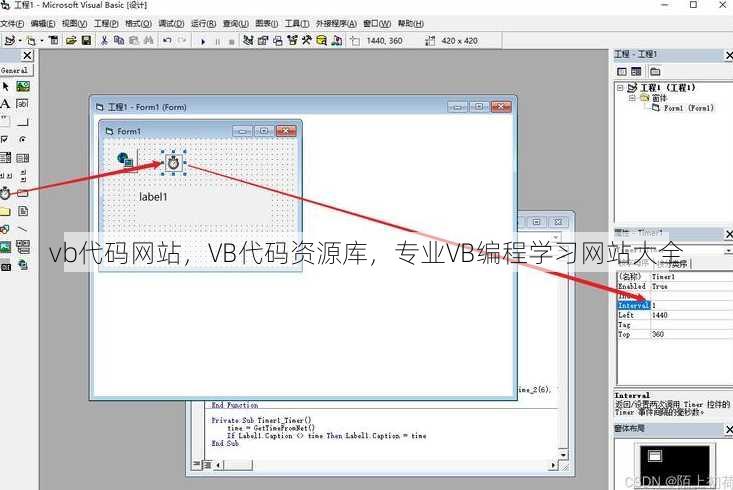The height and width of the screenshot is (490, 733).
Task: Click the Add Form toolbar icon
Action: [31, 41]
